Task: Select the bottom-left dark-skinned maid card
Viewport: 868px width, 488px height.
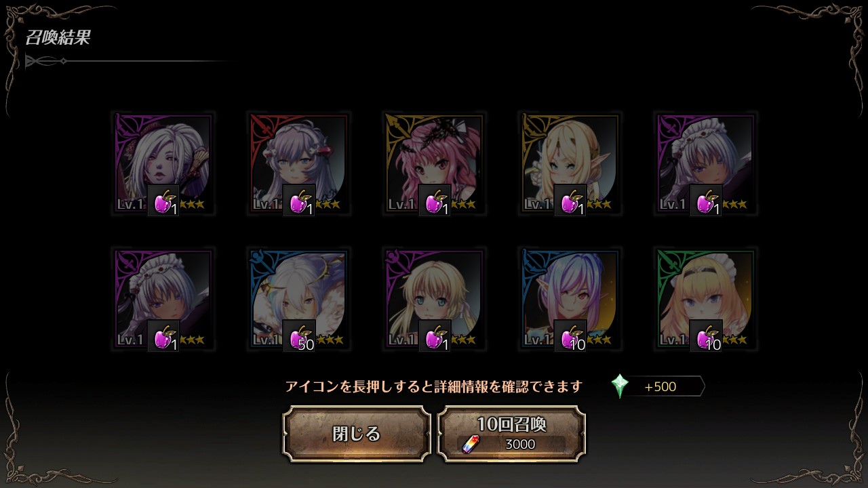Action: tap(163, 300)
